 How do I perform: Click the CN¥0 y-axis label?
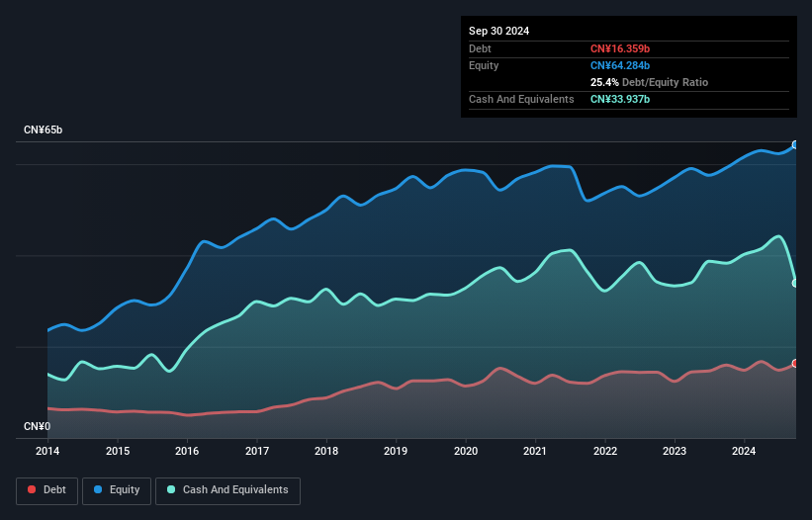coord(38,427)
